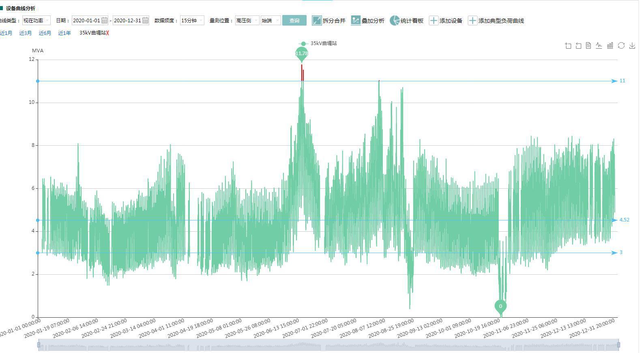Viewport: 644px width, 353px height.
Task: Click the MVA axis unit label
Action: [x=38, y=51]
